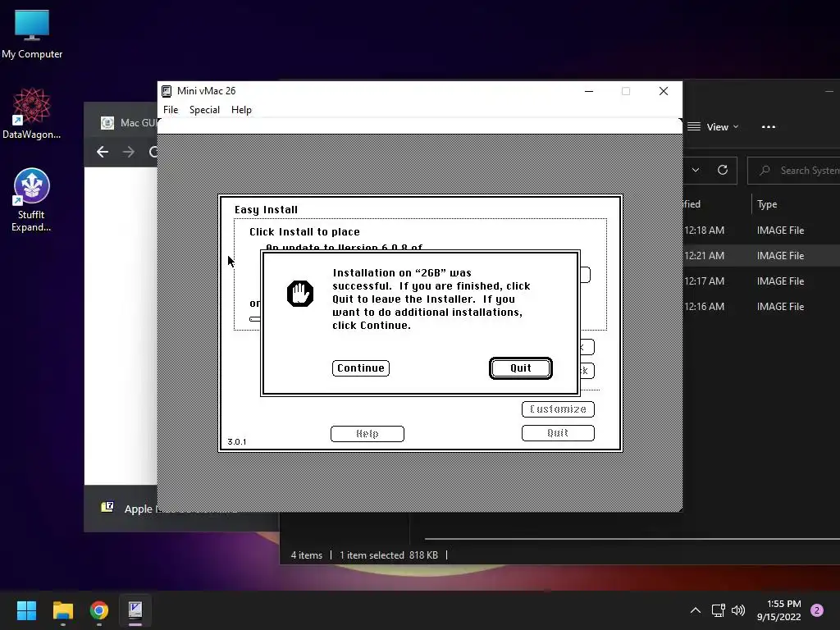Viewport: 840px width, 630px height.
Task: Click Quit in the installation success dialog
Action: [520, 368]
